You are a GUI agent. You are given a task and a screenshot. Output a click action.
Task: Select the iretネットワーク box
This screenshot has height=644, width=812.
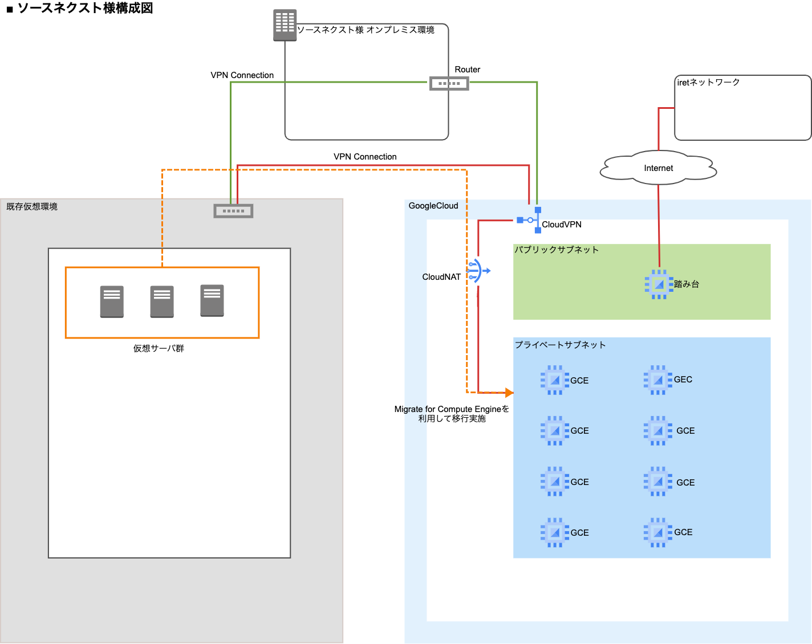coord(742,108)
